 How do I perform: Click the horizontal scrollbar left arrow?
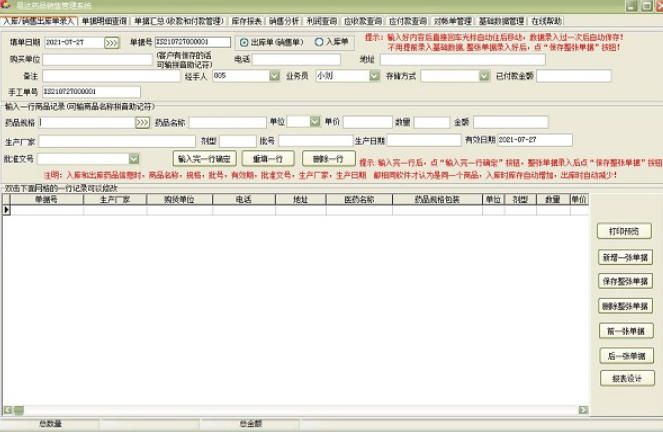pyautogui.click(x=7, y=410)
